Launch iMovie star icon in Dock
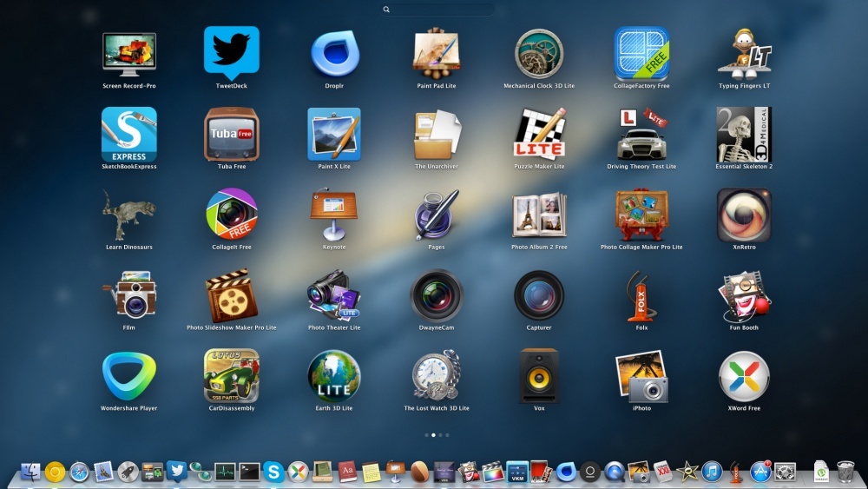 coord(687,472)
